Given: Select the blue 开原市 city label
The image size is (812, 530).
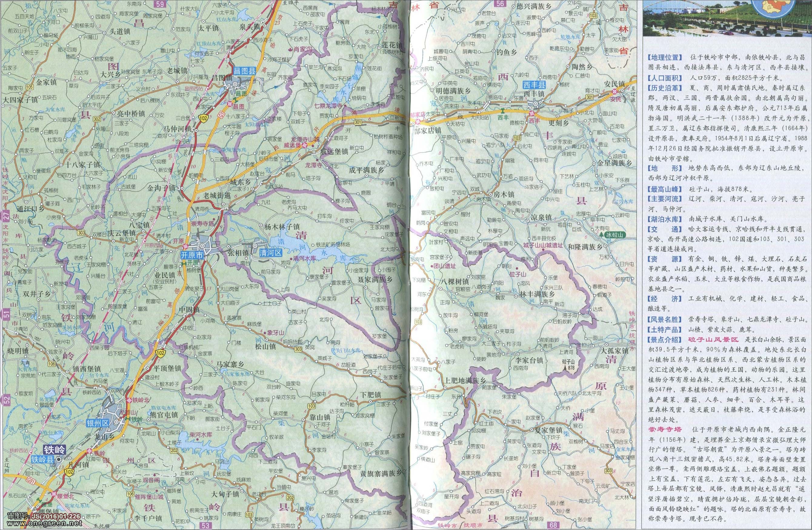Looking at the screenshot, I should (x=192, y=255).
